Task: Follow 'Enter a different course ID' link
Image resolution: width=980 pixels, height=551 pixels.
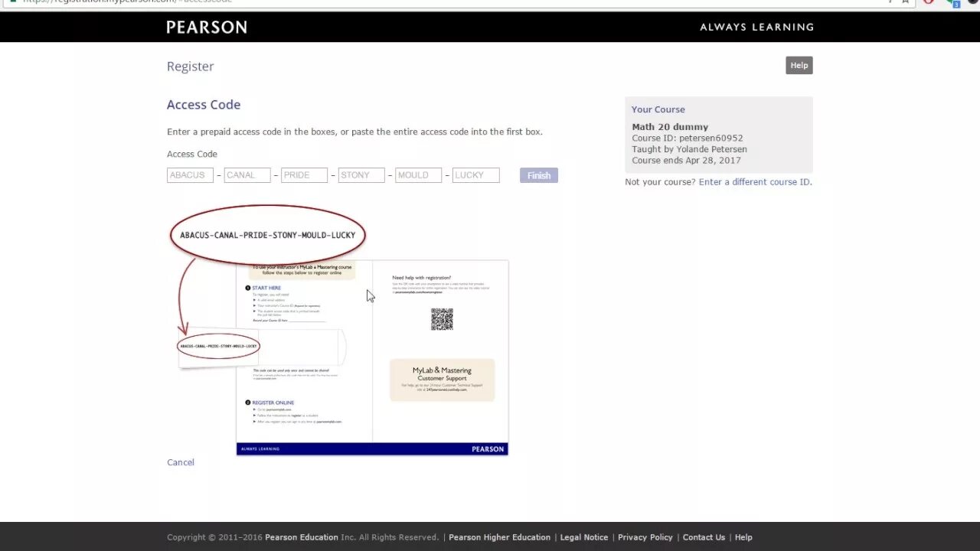Action: (x=754, y=182)
